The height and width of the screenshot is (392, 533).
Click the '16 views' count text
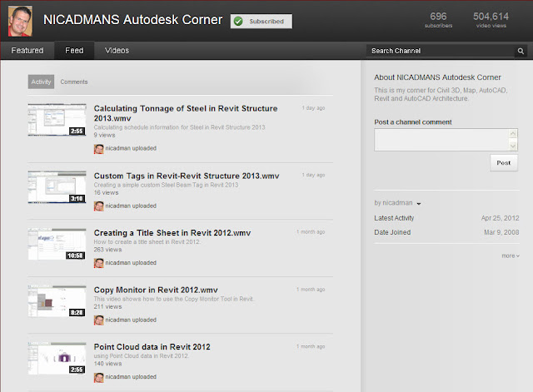[x=106, y=192]
